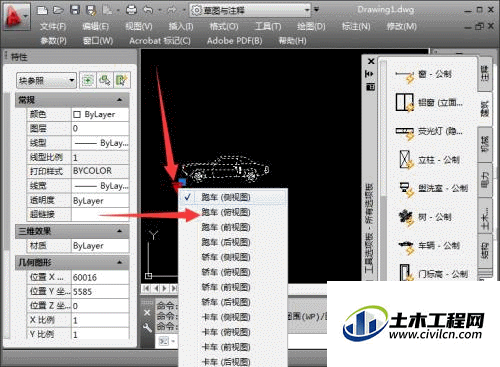This screenshot has height=367, width=500.
Task: Click the wrench icon by command line
Action: pos(147,328)
